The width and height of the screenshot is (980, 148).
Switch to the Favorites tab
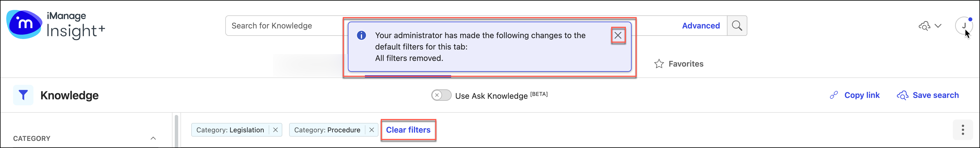685,64
